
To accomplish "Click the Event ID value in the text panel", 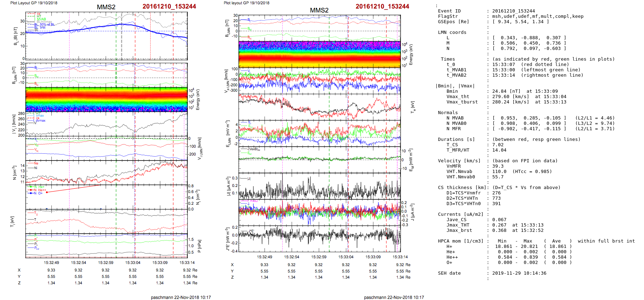I will (513, 11).
